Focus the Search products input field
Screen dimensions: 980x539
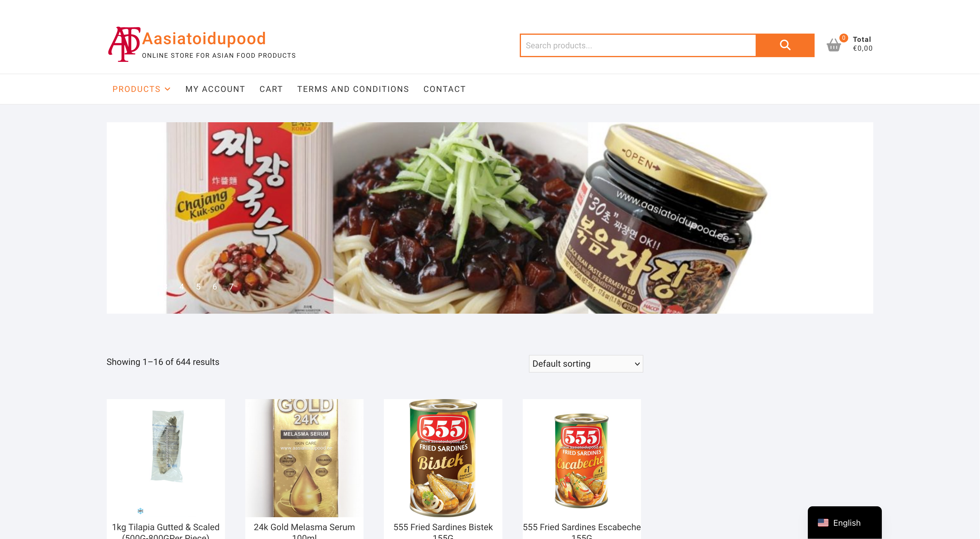(x=638, y=45)
